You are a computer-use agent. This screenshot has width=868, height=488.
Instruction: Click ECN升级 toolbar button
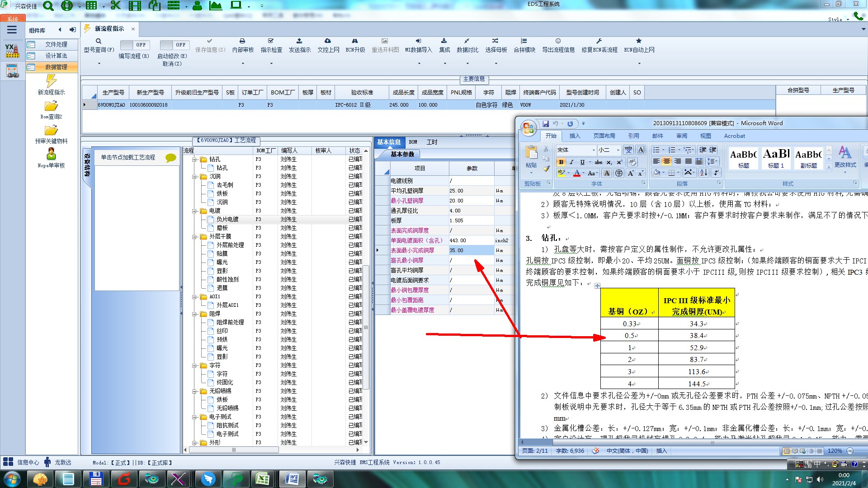point(355,46)
